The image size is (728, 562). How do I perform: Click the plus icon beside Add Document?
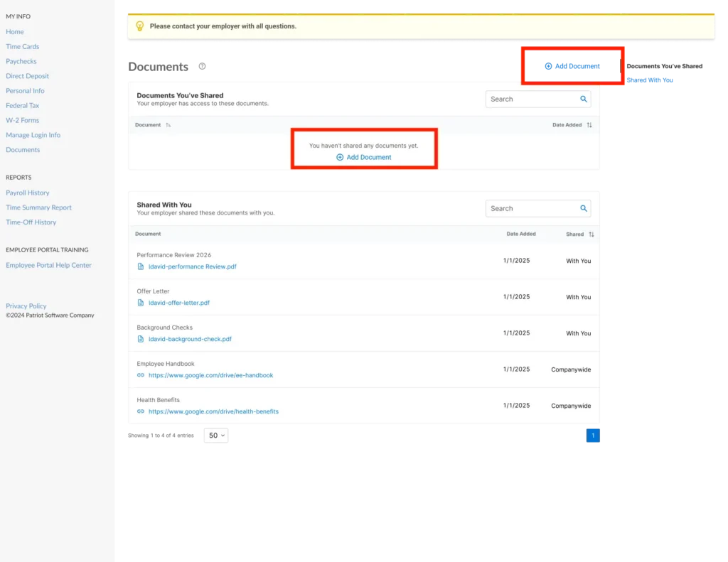pyautogui.click(x=340, y=157)
